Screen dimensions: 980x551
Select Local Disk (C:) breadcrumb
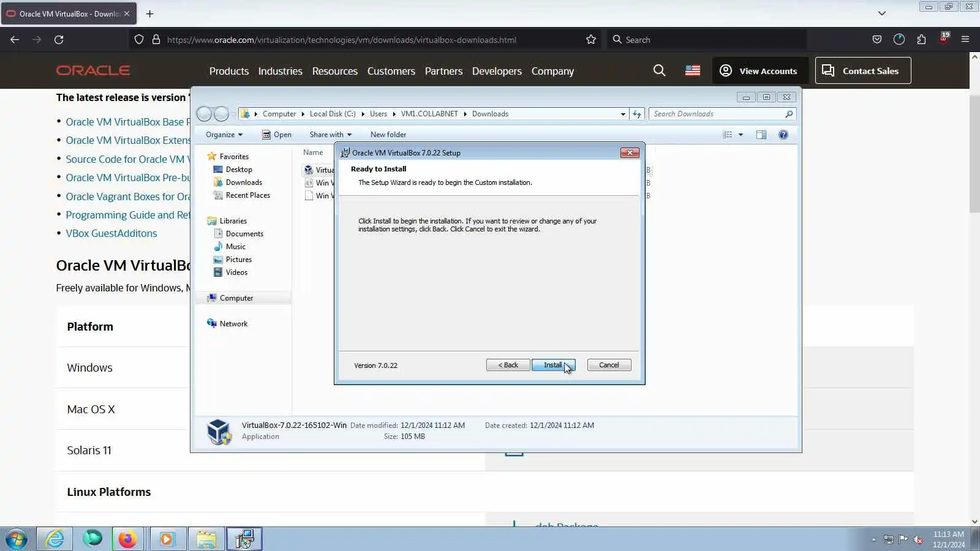coord(333,114)
